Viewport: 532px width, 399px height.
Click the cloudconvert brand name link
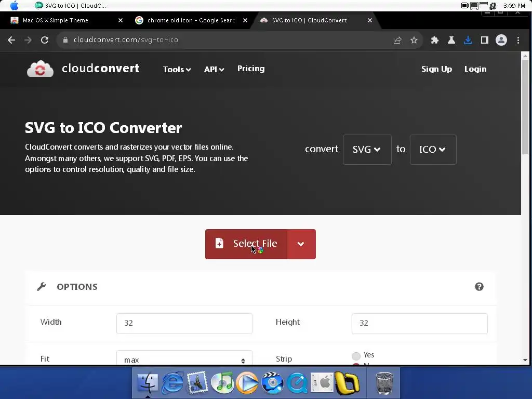(100, 68)
